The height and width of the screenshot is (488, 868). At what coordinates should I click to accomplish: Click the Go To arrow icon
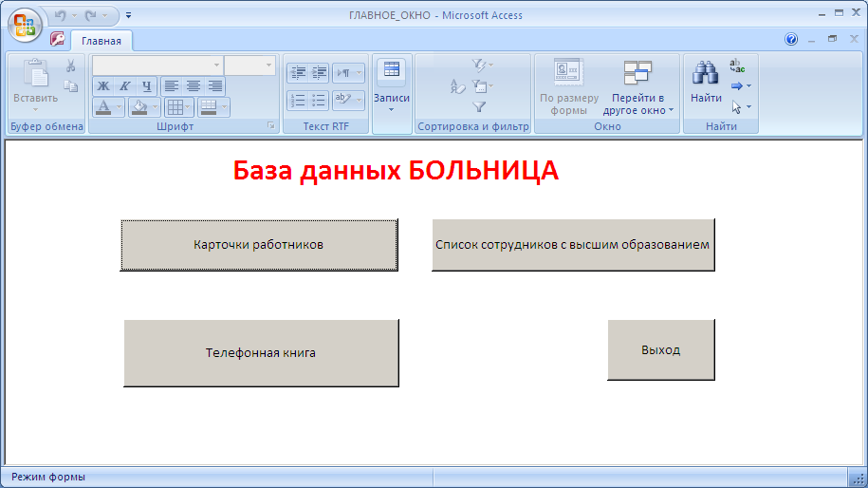[x=737, y=85]
